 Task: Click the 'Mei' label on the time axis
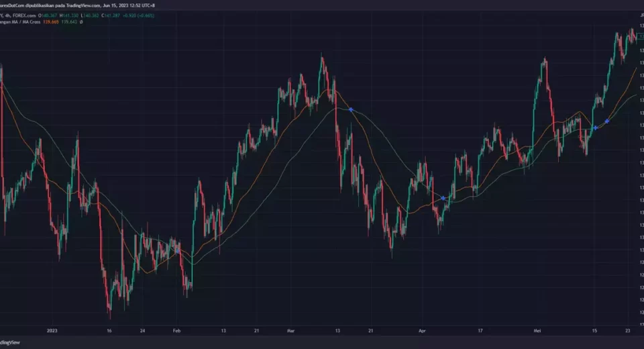click(x=537, y=330)
